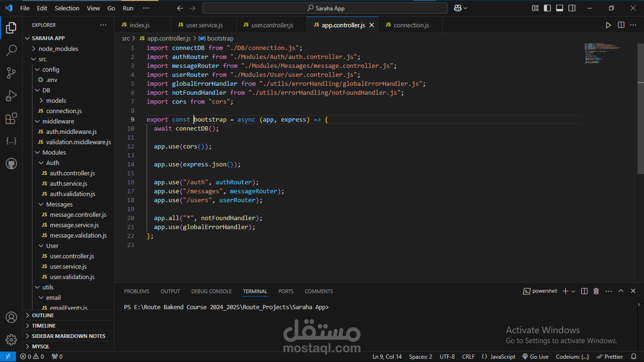Open the File menu
The width and height of the screenshot is (644, 362).
pos(25,8)
